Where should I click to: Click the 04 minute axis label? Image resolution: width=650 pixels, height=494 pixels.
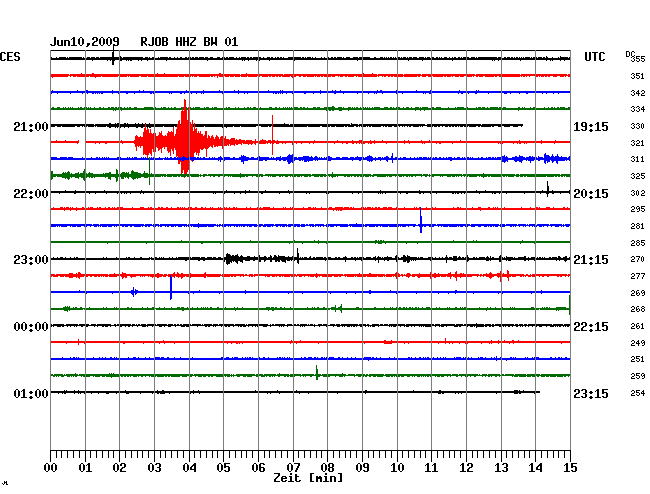[189, 468]
